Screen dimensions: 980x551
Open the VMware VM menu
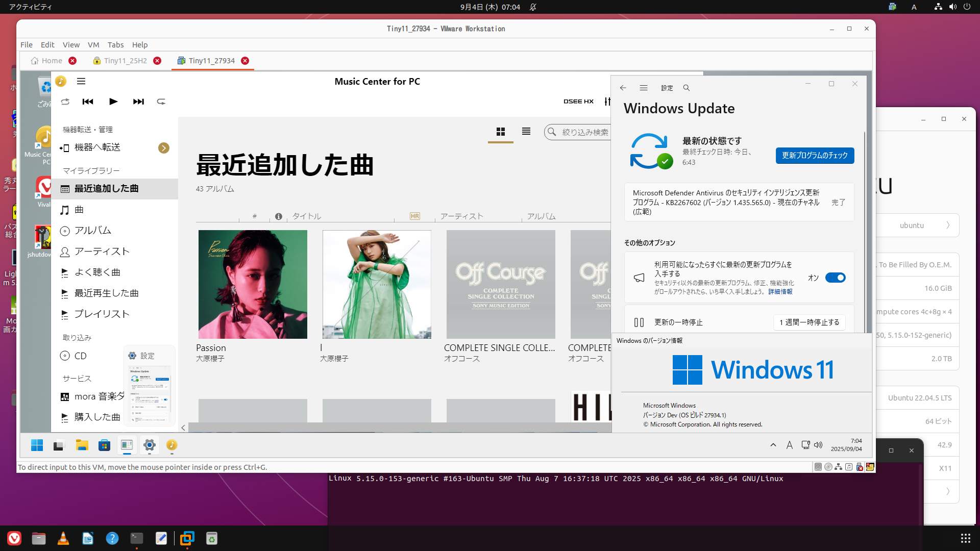(x=93, y=45)
